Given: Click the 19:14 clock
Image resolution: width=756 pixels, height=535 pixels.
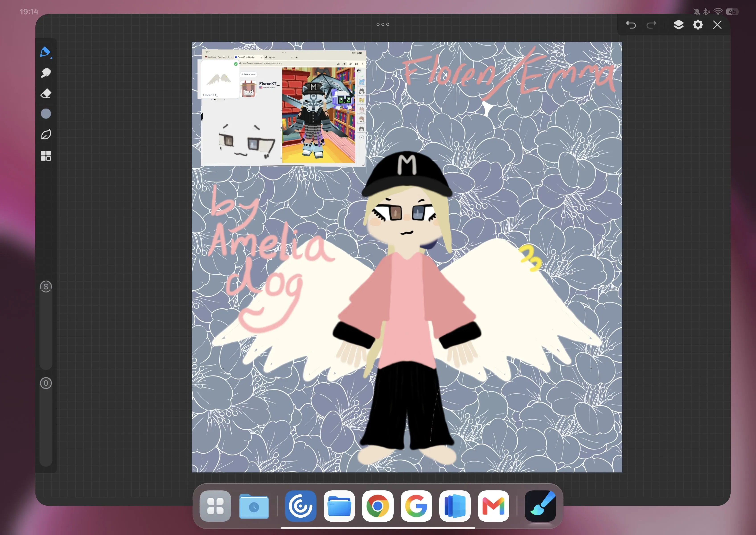Looking at the screenshot, I should pyautogui.click(x=29, y=12).
